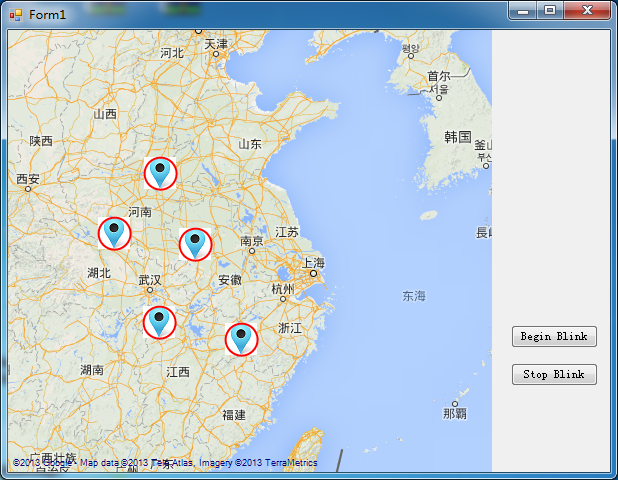Select the marker pin below 武汉
Image resolution: width=618 pixels, height=480 pixels.
tap(159, 322)
